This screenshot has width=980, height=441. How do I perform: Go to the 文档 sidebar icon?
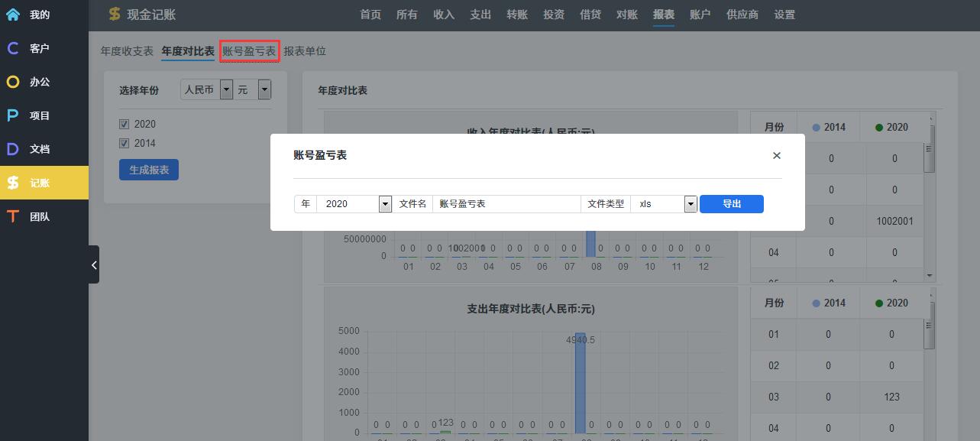[13, 149]
